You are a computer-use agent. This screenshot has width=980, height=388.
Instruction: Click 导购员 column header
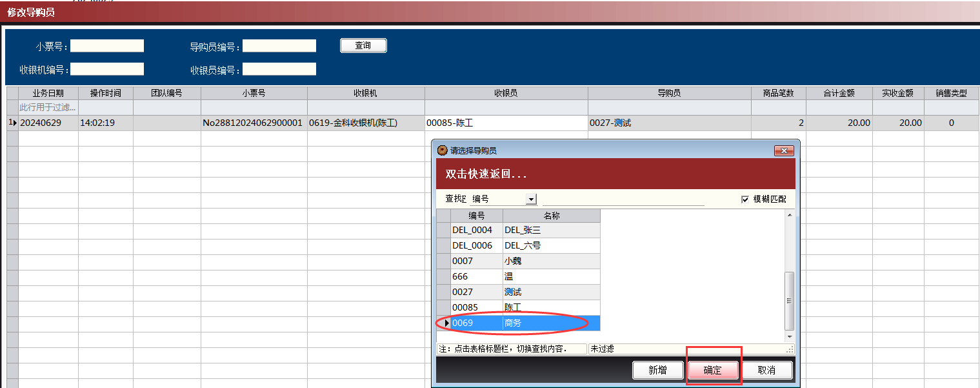670,93
